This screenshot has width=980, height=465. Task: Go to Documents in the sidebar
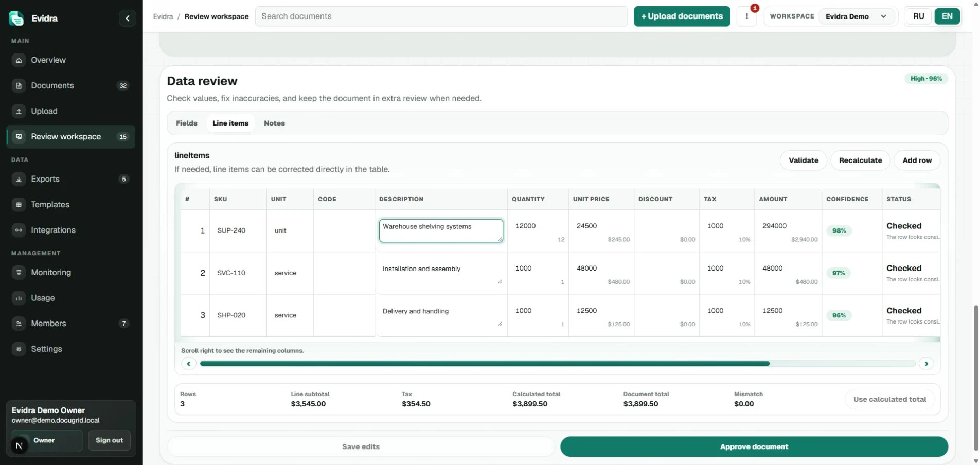[71, 86]
